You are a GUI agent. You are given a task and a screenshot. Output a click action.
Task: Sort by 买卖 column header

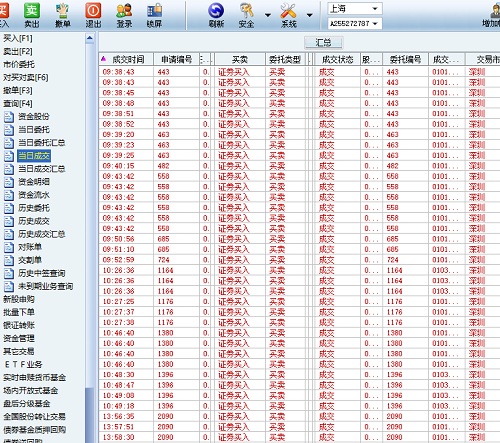(240, 59)
